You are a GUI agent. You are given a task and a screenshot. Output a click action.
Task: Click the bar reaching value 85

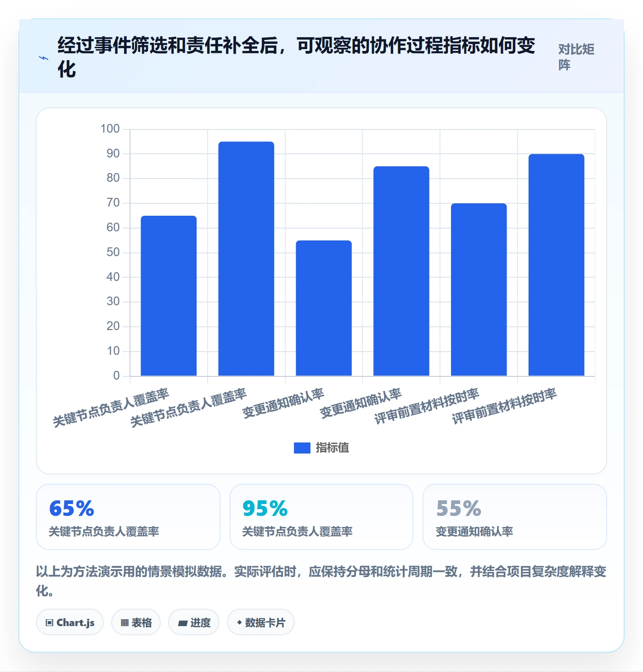click(x=401, y=271)
